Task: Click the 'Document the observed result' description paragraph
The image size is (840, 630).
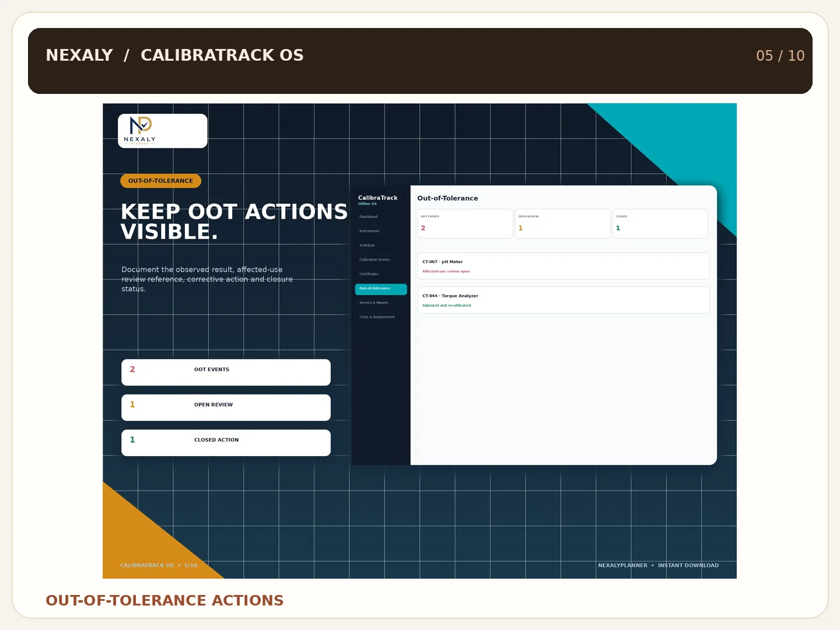Action: (207, 279)
